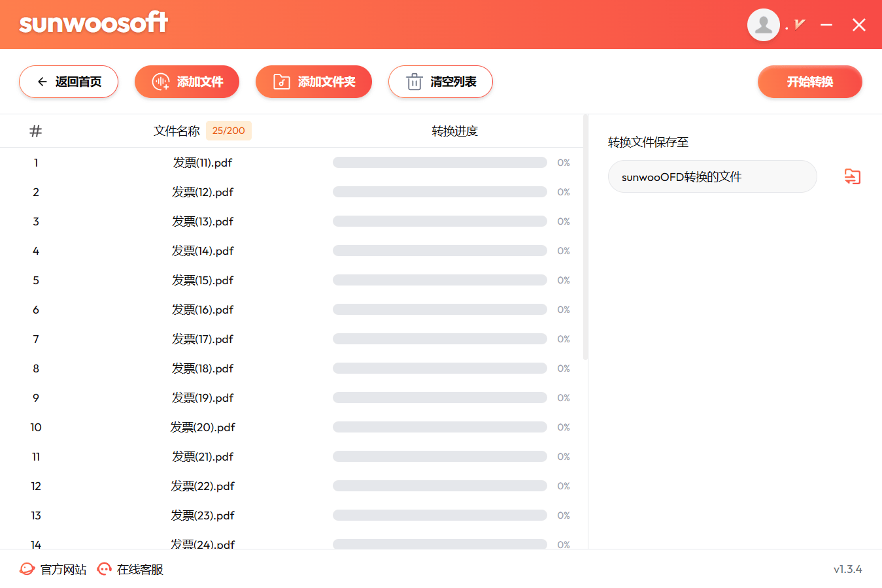Viewport: 882px width, 588px height.
Task: Click the 官方网站 planet icon
Action: pyautogui.click(x=27, y=569)
